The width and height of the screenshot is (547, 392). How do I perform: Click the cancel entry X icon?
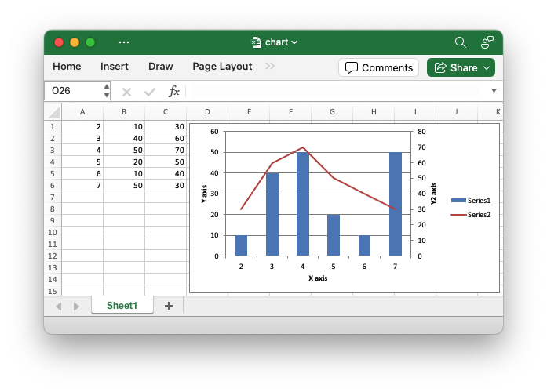pos(126,91)
